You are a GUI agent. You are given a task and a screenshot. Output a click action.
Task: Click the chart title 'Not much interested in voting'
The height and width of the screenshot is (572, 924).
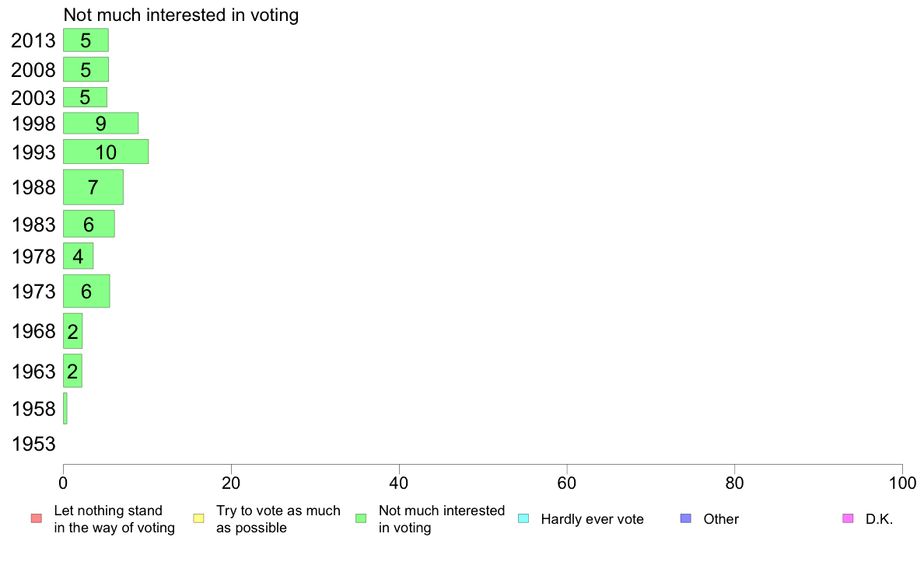click(x=181, y=15)
